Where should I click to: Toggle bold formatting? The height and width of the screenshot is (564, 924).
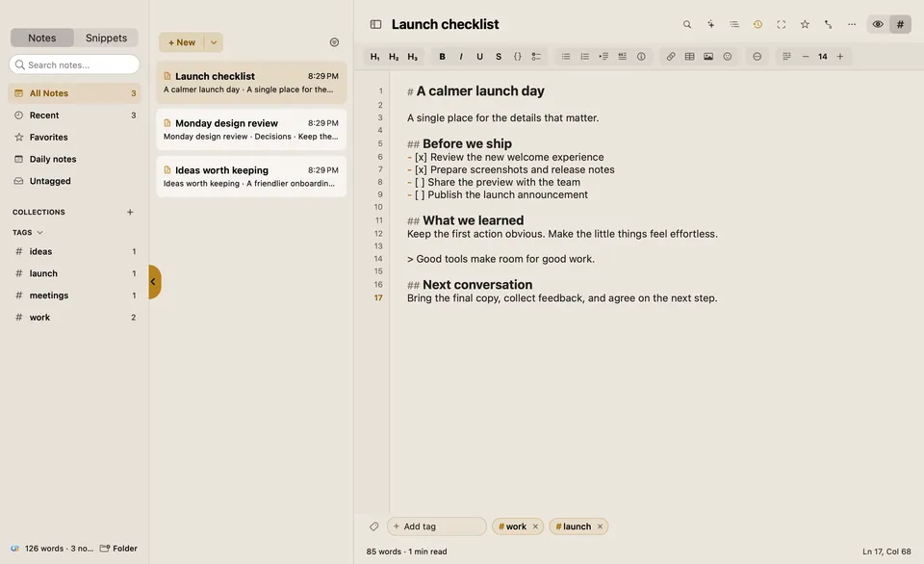coord(442,57)
